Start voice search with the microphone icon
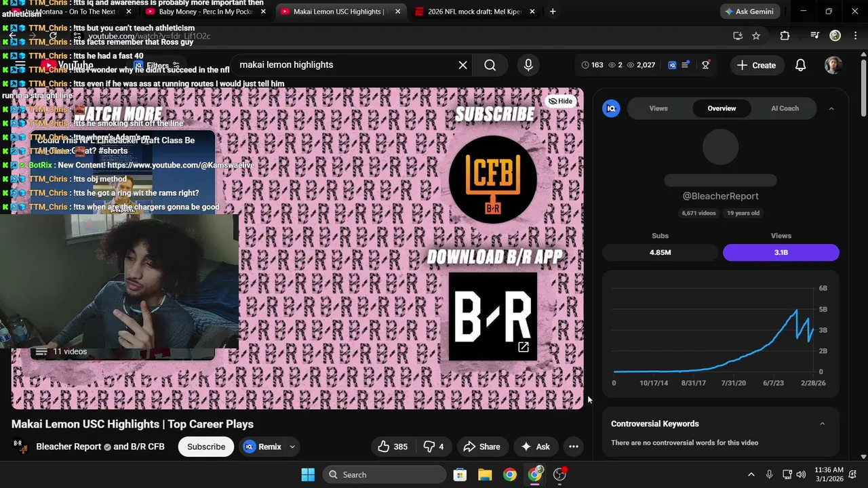868x488 pixels. (528, 65)
